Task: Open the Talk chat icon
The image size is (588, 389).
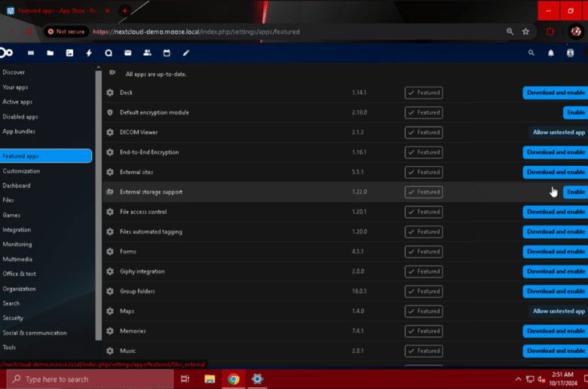Action: (x=109, y=53)
